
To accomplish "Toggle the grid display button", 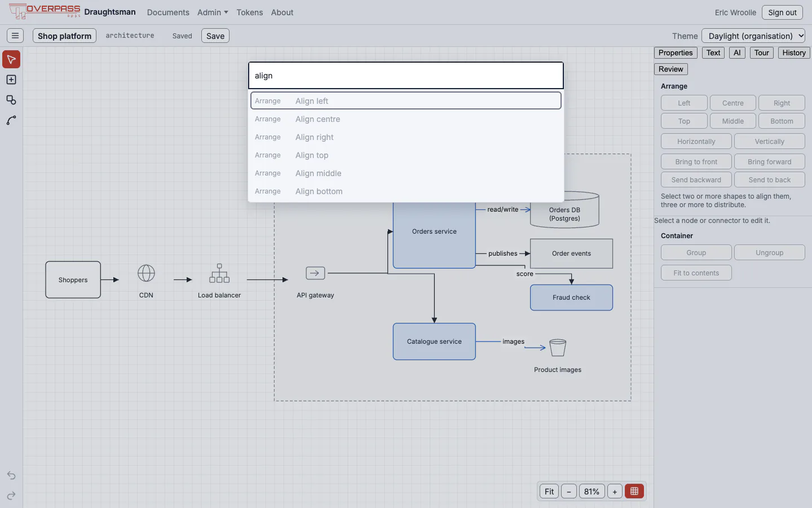I will pyautogui.click(x=634, y=491).
